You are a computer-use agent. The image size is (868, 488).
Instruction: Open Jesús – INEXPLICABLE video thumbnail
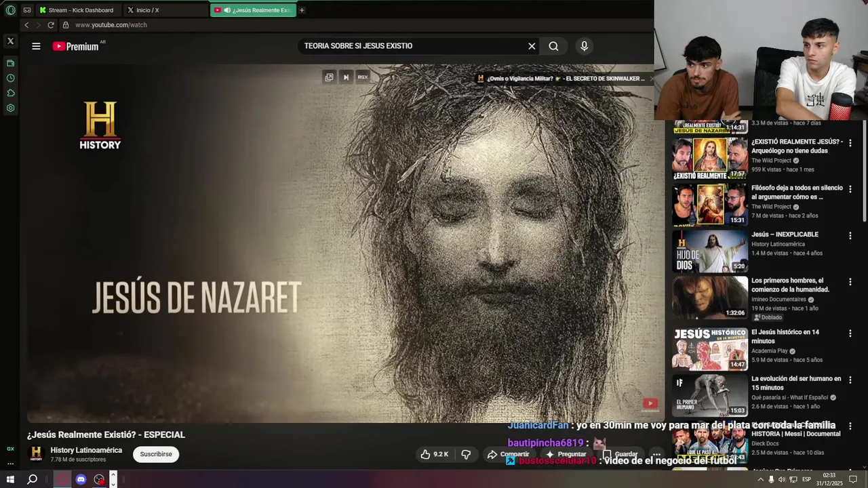[710, 251]
